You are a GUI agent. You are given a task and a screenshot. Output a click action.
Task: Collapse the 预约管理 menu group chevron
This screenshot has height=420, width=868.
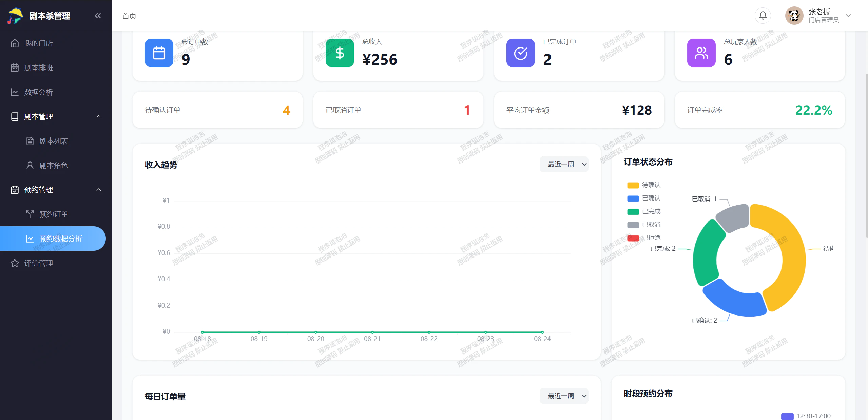pyautogui.click(x=99, y=190)
